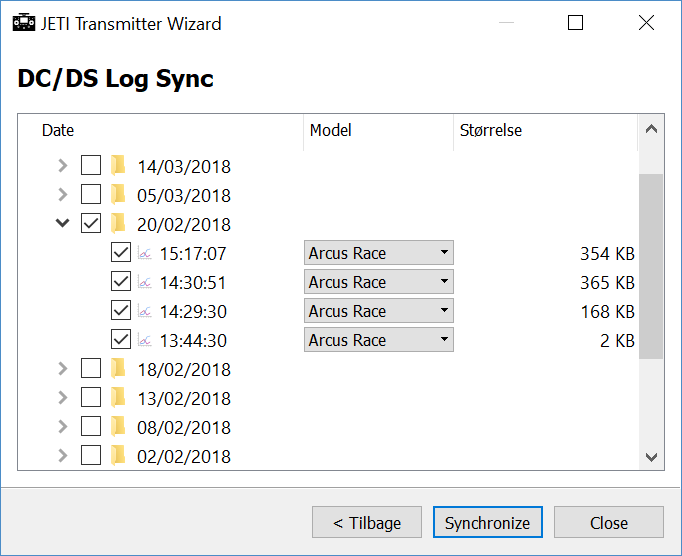Select the 02/02/2018 folder icon
The image size is (682, 556).
118,456
